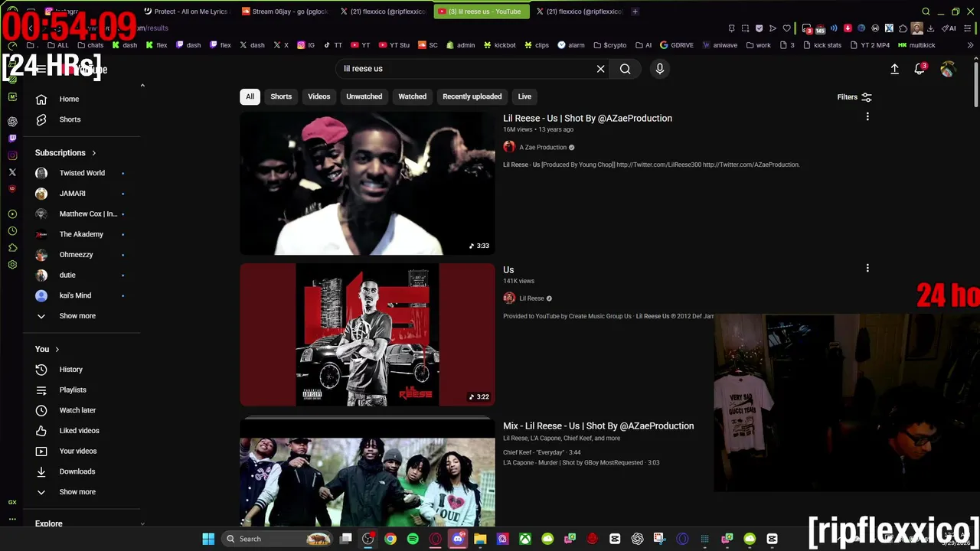Switch to 'Protect - All on Me Lyrics' tab

(x=186, y=11)
